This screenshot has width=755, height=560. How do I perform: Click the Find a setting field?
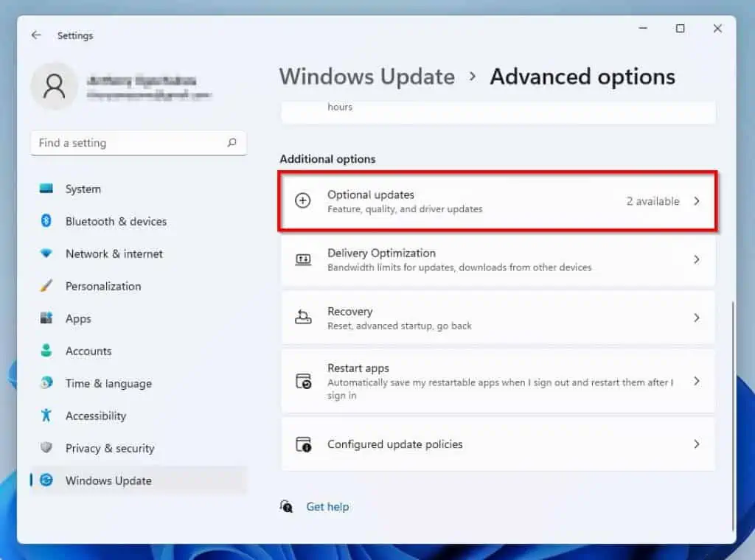click(x=139, y=143)
